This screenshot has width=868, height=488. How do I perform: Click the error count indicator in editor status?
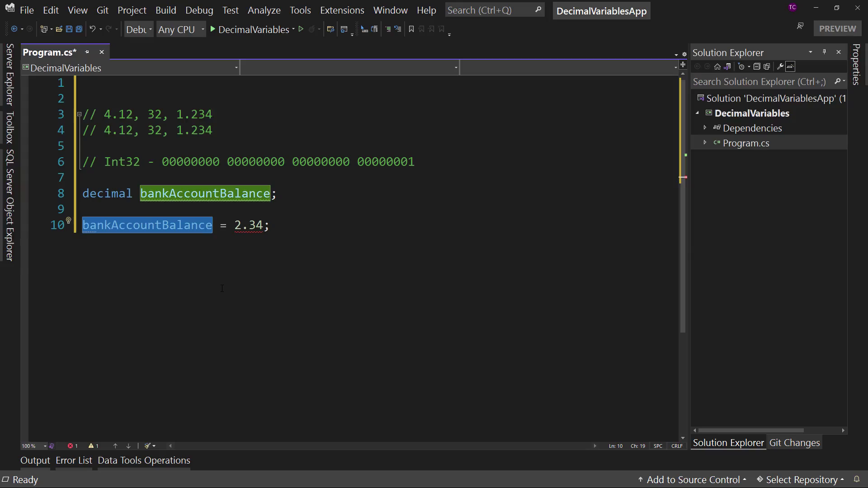[x=73, y=446]
